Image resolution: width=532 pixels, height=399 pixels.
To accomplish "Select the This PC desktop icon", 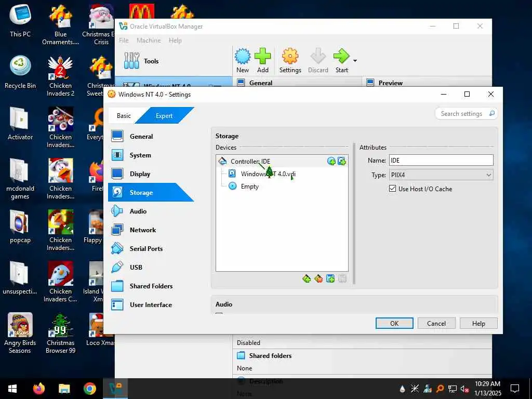I will (x=20, y=21).
